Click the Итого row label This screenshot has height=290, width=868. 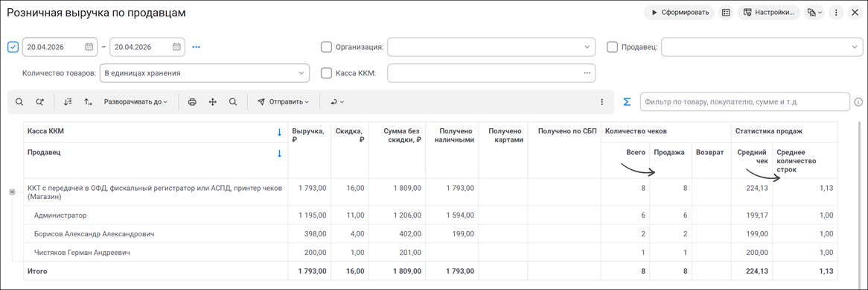tap(37, 271)
